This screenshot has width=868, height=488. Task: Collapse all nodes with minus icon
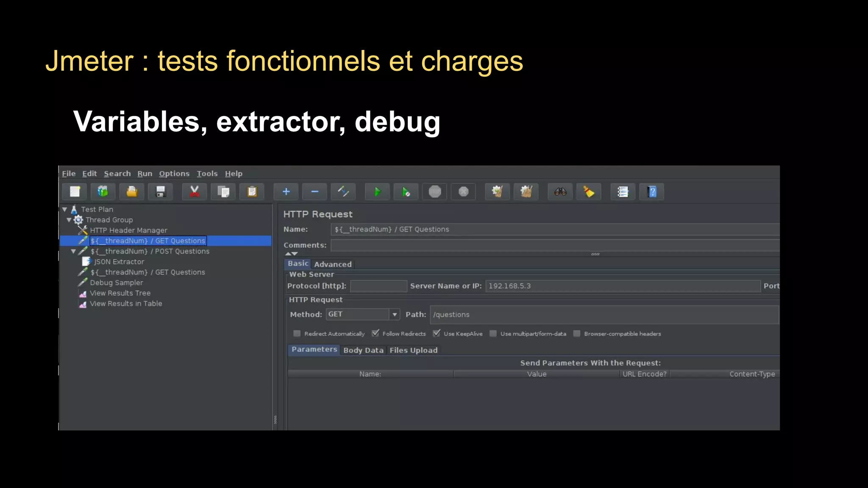(314, 192)
